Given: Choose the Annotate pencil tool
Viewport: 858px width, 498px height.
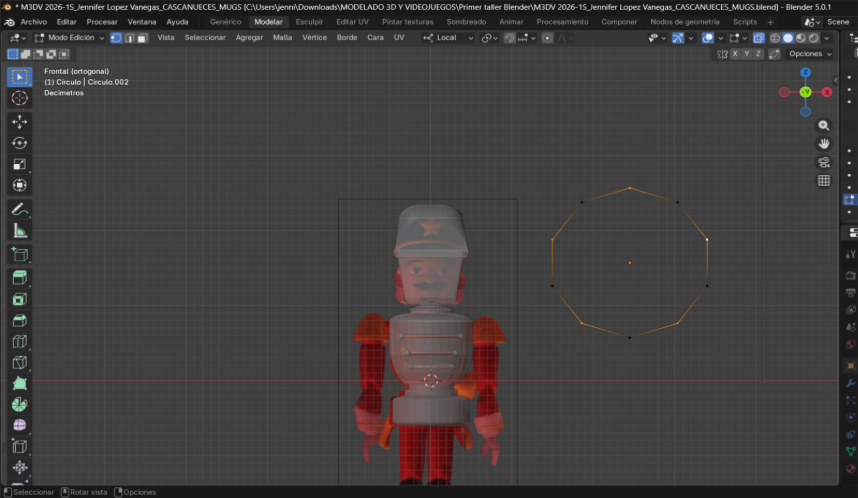Looking at the screenshot, I should (x=19, y=209).
